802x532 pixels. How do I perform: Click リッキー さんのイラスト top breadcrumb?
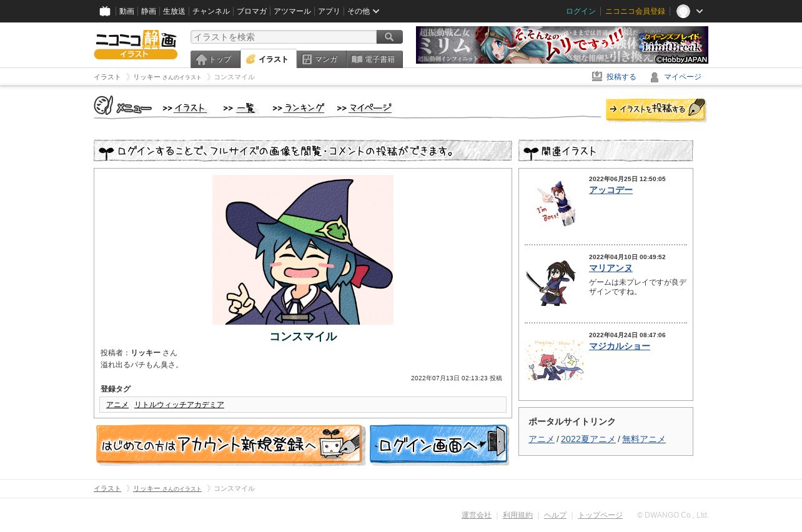pos(167,77)
